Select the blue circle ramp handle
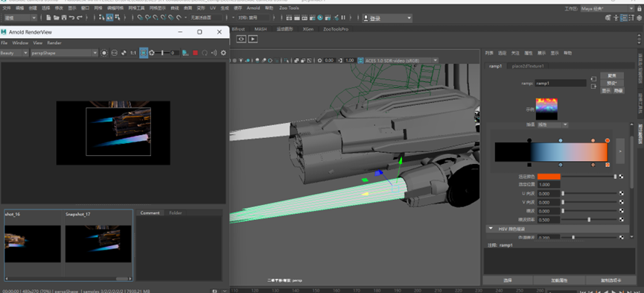Viewport: 644px width, 293px height. pyautogui.click(x=561, y=141)
